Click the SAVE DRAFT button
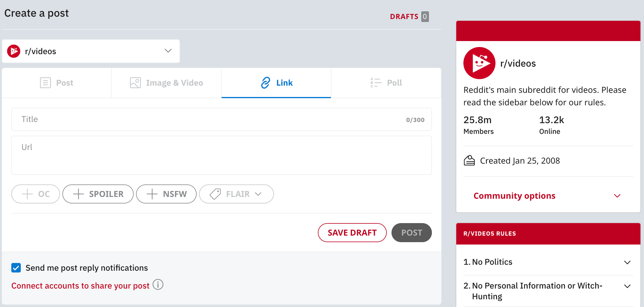Screen dimensions: 644x307 pos(352,233)
